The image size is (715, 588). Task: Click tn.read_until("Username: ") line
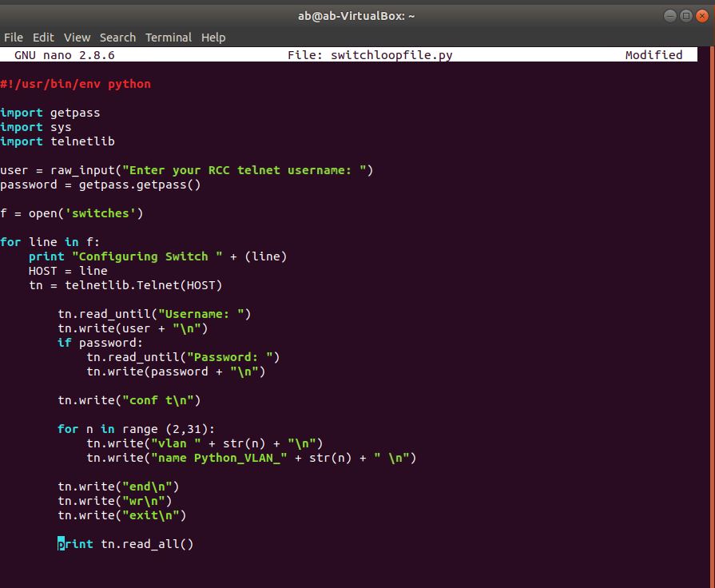click(x=154, y=314)
